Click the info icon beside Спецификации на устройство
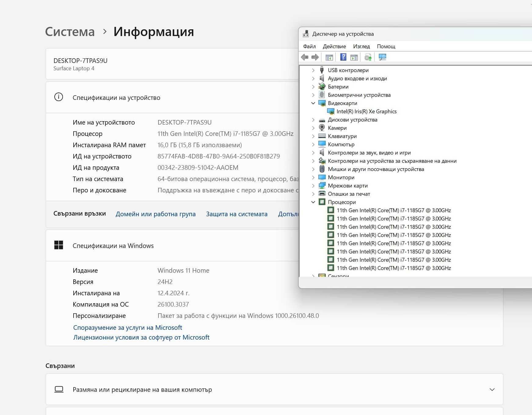 click(59, 97)
